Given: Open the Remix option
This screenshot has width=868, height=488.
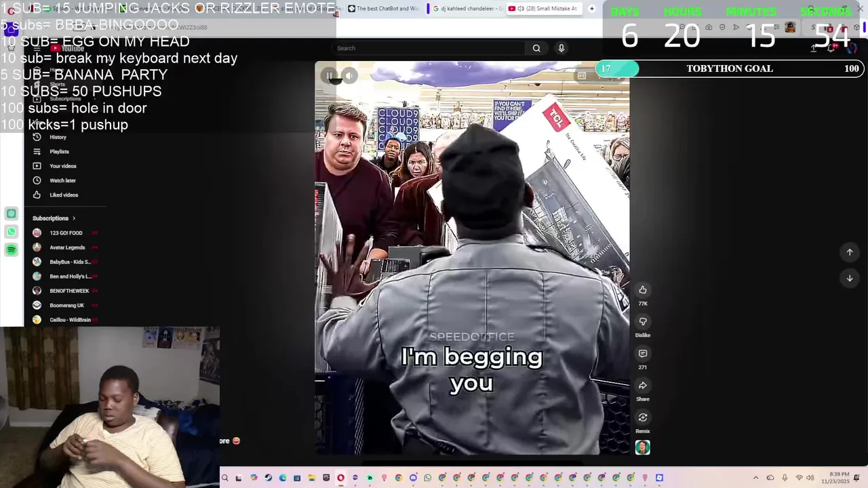Looking at the screenshot, I should 643,418.
